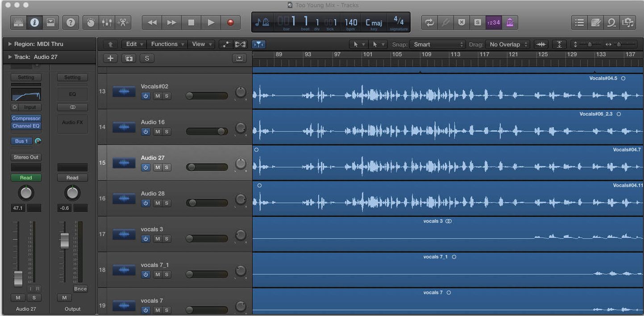Toggle the Flex show/hide icon
644x316 pixels.
[x=240, y=44]
